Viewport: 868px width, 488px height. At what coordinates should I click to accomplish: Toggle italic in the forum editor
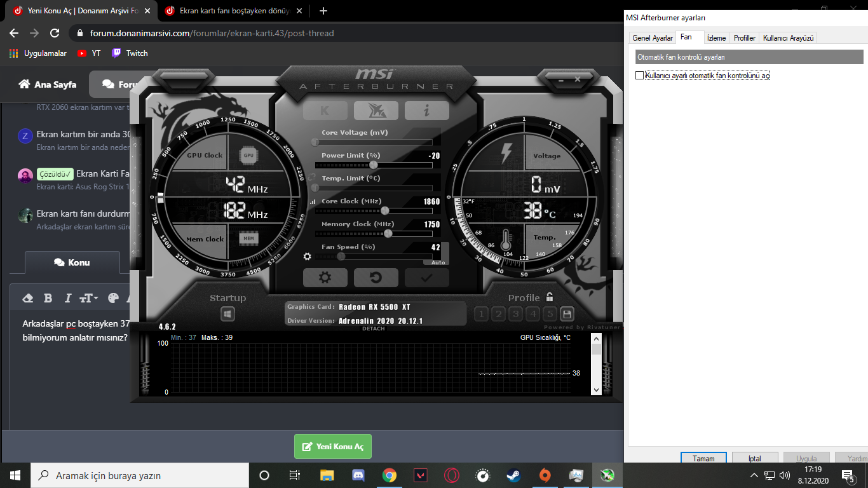tap(67, 298)
